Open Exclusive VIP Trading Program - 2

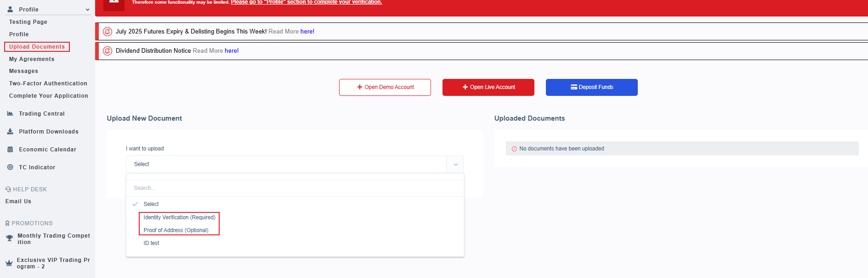tap(53, 263)
